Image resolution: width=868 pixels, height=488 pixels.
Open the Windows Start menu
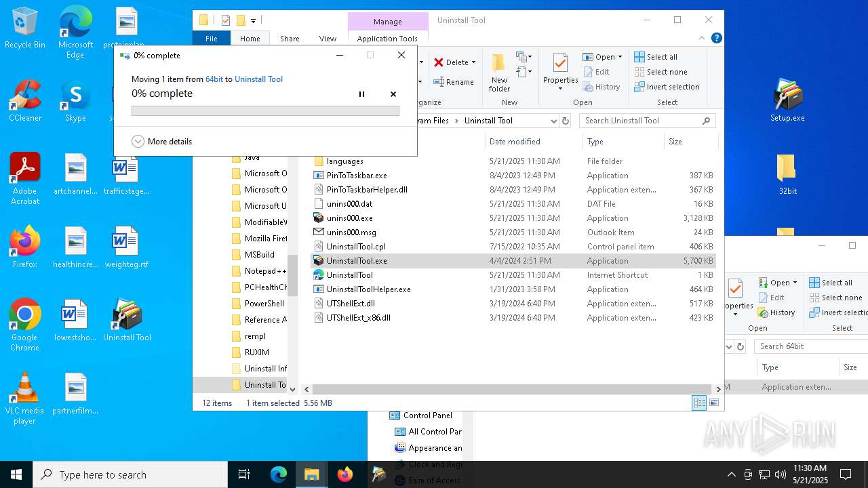tap(16, 474)
